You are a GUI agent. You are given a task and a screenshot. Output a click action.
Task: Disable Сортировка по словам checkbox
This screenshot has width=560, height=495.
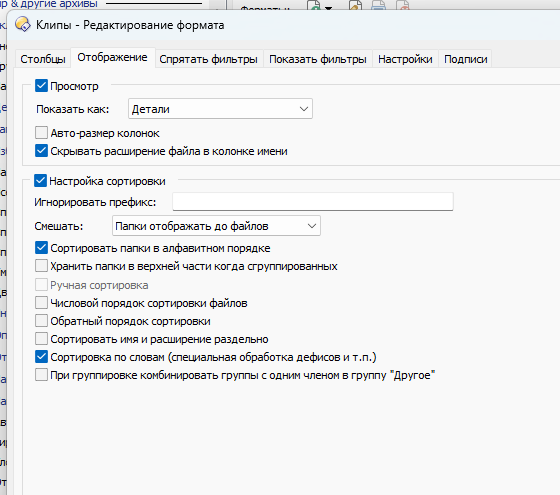[41, 356]
